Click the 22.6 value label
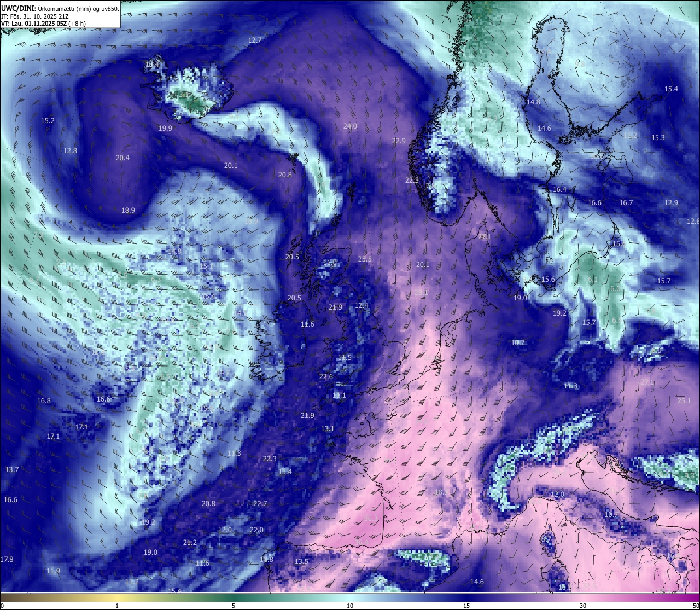The width and height of the screenshot is (700, 610). coord(326,376)
